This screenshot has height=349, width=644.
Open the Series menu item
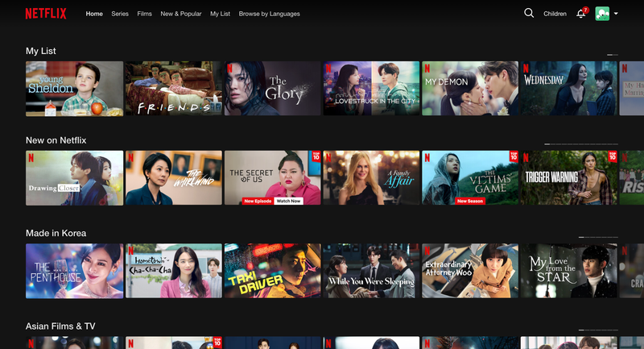pyautogui.click(x=120, y=14)
